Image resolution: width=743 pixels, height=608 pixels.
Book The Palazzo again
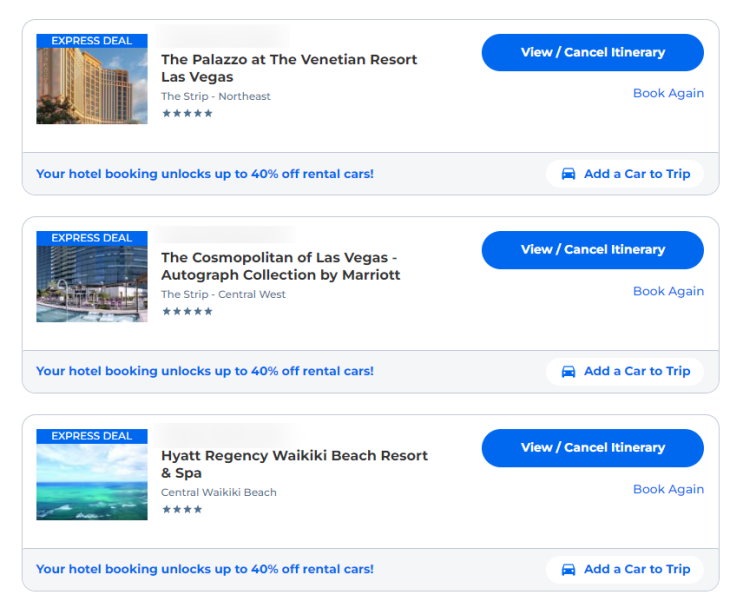pos(668,93)
